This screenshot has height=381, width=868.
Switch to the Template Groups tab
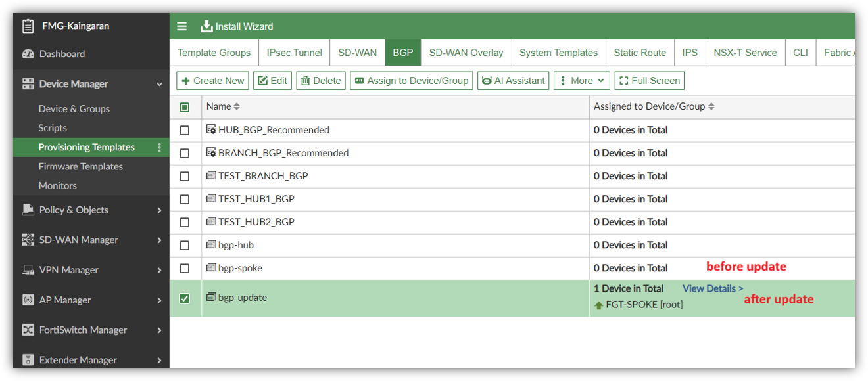click(214, 53)
